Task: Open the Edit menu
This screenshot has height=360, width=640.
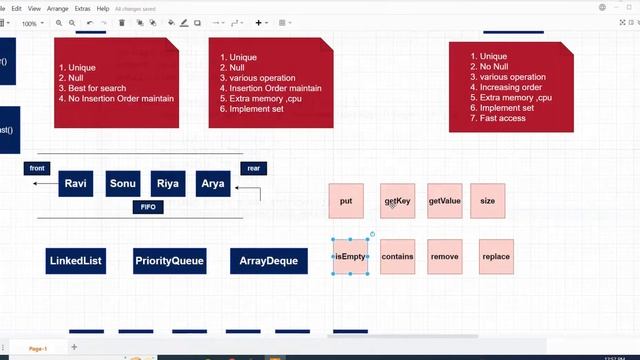Action: pyautogui.click(x=16, y=9)
